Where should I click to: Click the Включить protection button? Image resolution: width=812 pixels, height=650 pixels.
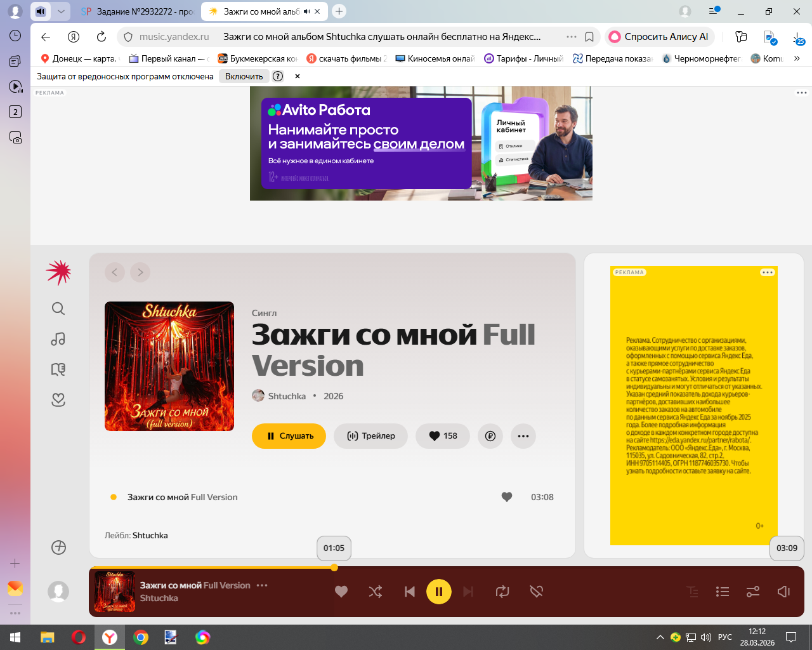[x=244, y=76]
